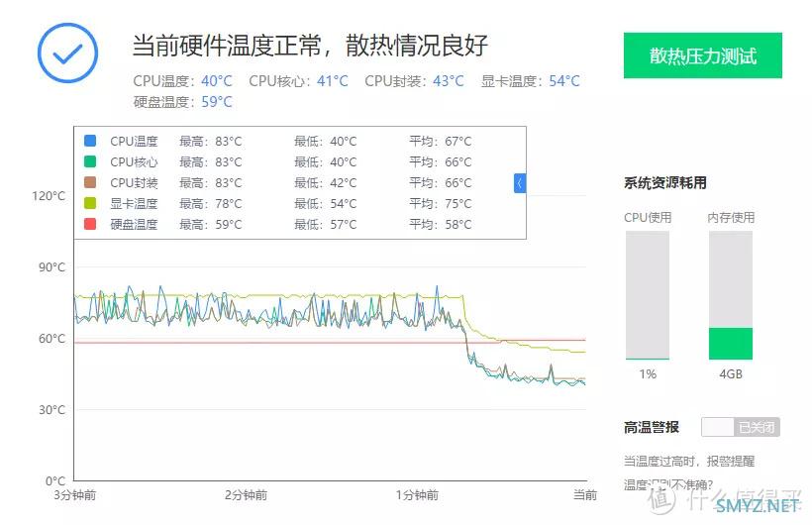Click the CPU核心 legend label

[134, 161]
